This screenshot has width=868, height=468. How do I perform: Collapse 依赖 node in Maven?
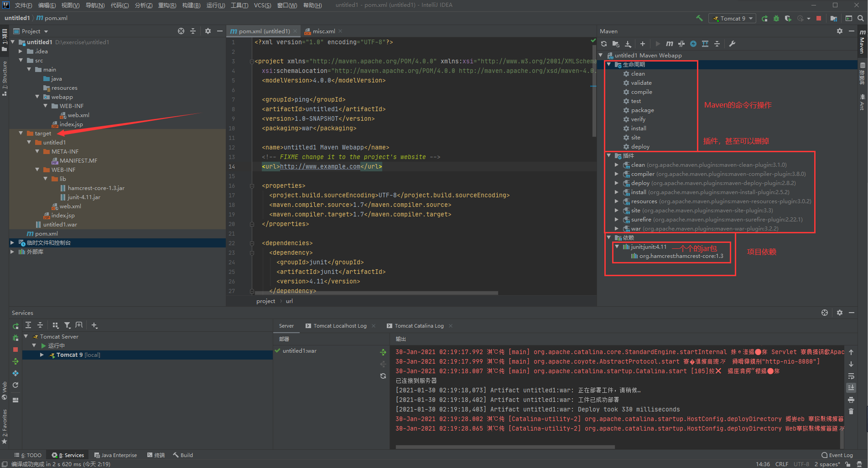coord(608,237)
